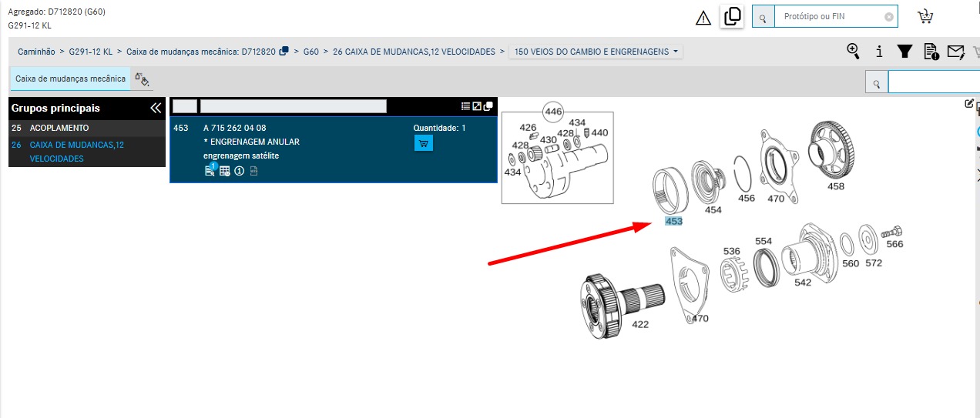Click callout 454 in the diagram
Viewport: 980px width, 418px height.
713,209
